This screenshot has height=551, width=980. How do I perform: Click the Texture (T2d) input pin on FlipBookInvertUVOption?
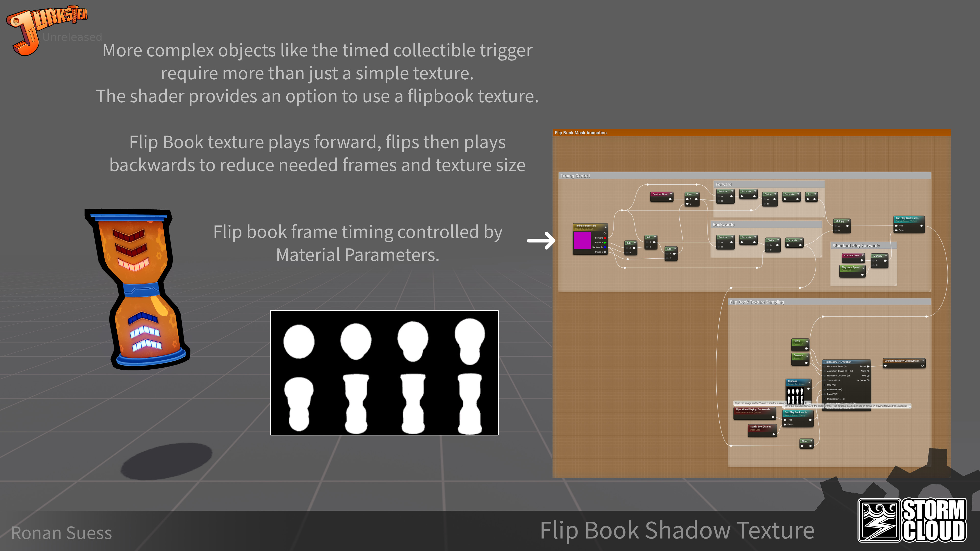[825, 380]
